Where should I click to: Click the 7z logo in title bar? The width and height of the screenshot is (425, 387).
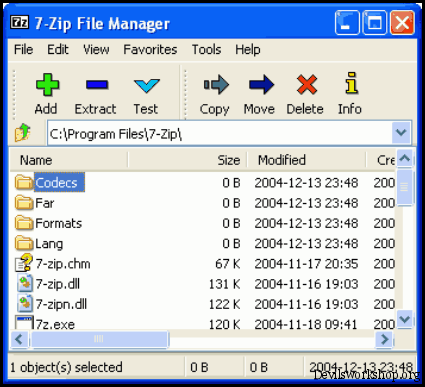click(19, 22)
